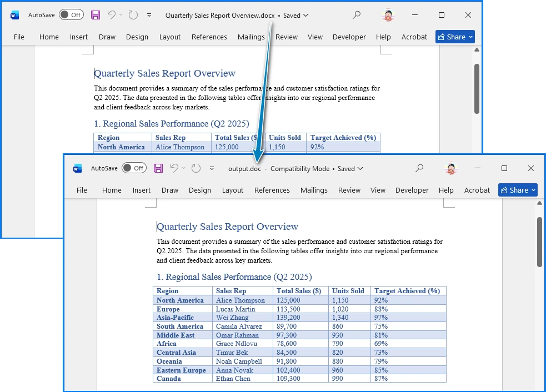Image resolution: width=546 pixels, height=392 pixels.
Task: Switch to the Developer tab in output.doc
Action: [x=412, y=190]
